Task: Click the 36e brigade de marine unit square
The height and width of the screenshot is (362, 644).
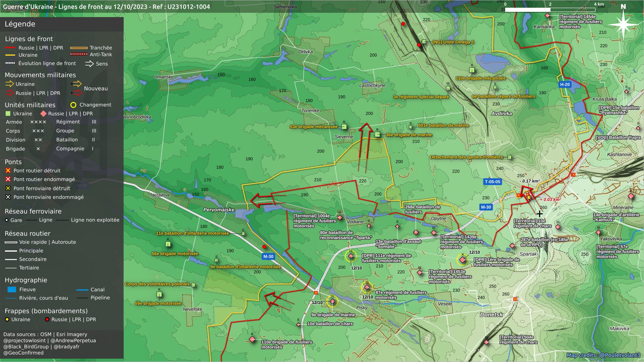Action: coord(377,134)
